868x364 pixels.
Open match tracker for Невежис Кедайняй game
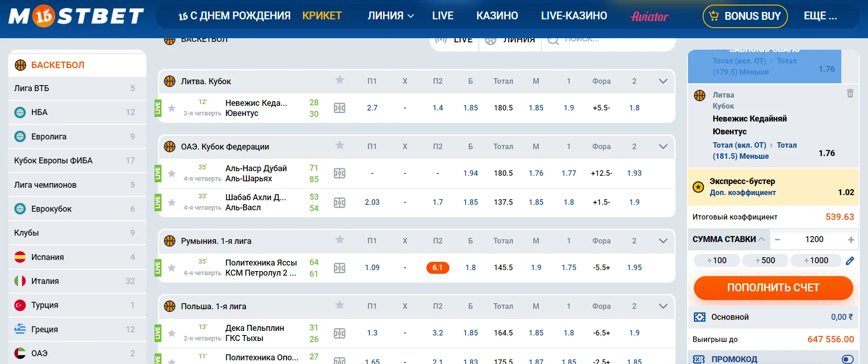(339, 108)
